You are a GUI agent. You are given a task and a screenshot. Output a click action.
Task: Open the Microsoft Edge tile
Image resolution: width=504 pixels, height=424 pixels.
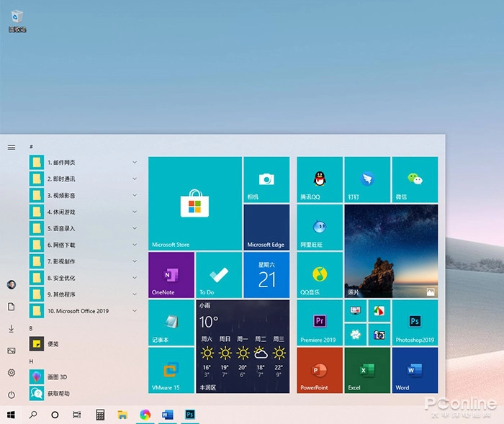(266, 227)
